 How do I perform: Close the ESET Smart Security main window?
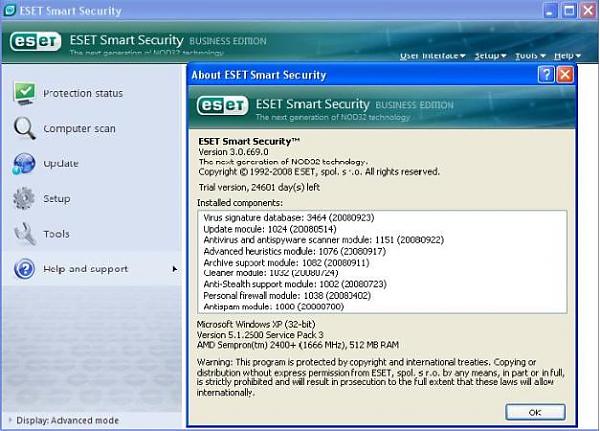[588, 10]
